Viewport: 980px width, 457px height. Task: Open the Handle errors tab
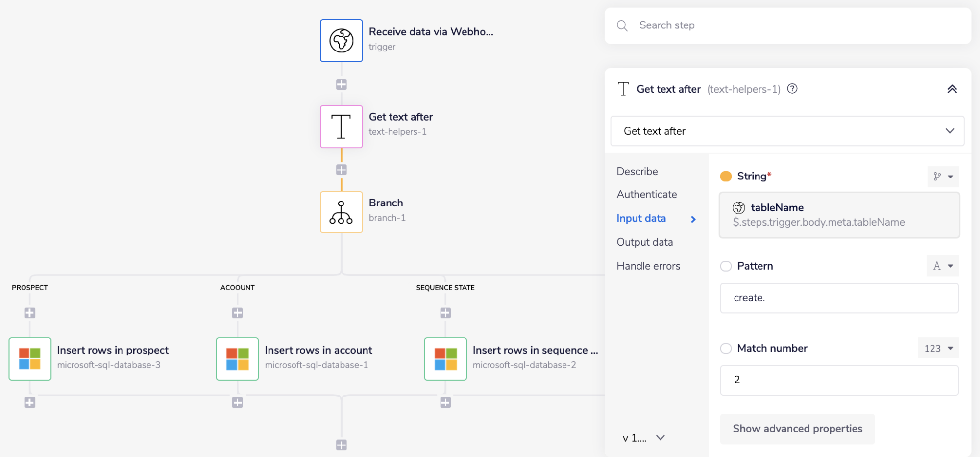[648, 266]
